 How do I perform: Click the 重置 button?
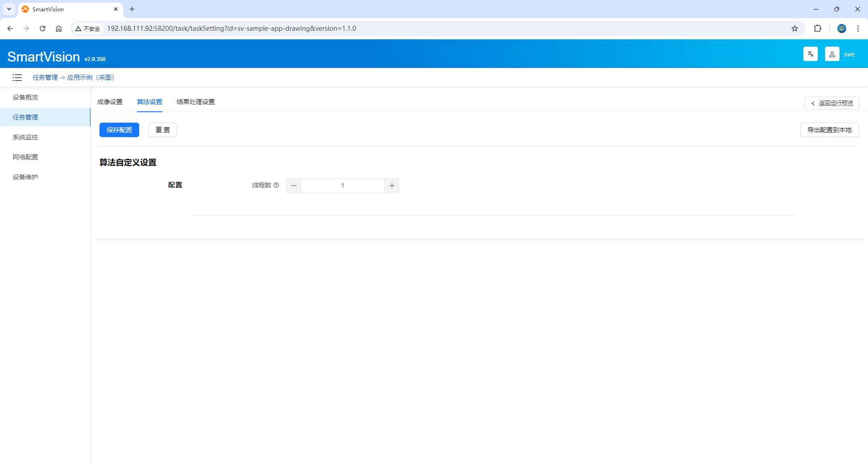(x=163, y=130)
